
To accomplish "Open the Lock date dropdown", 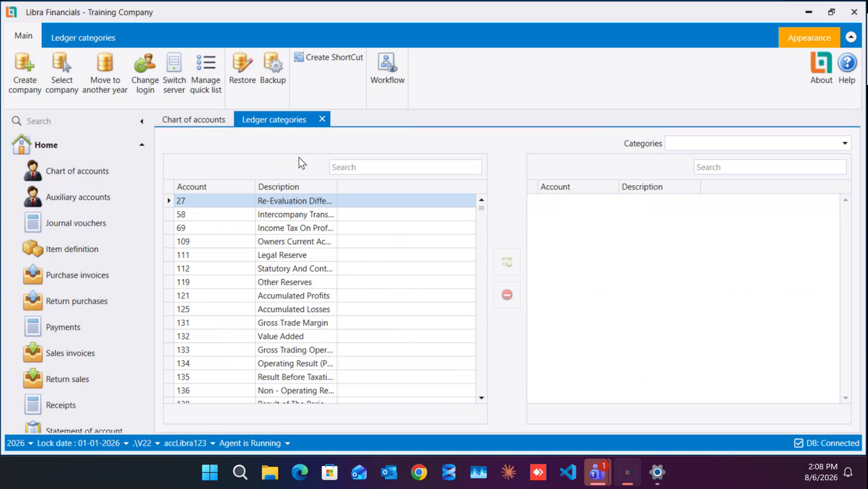I will [x=83, y=443].
